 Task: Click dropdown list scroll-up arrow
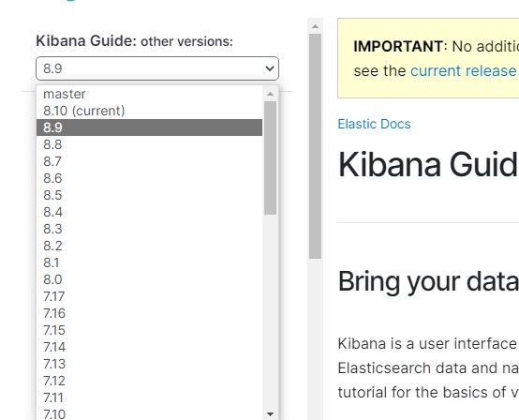270,94
